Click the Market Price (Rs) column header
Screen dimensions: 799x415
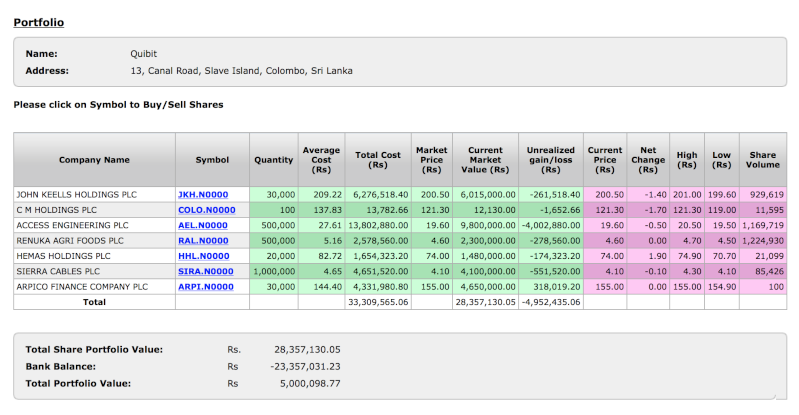click(431, 160)
